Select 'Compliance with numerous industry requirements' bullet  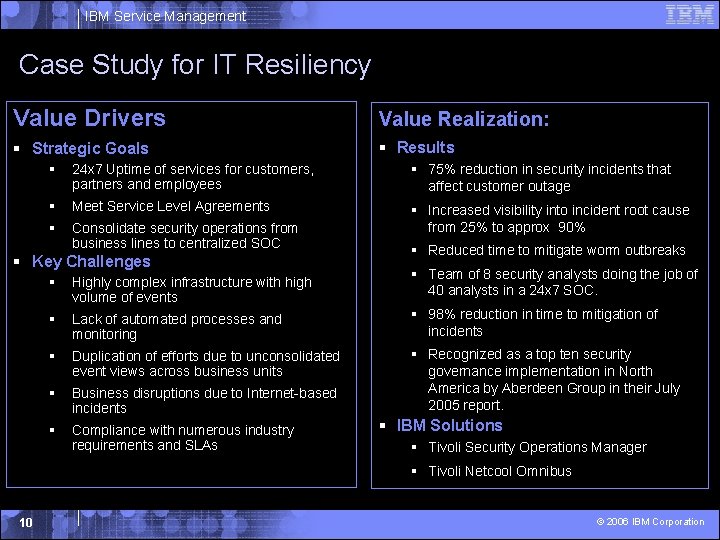click(183, 438)
